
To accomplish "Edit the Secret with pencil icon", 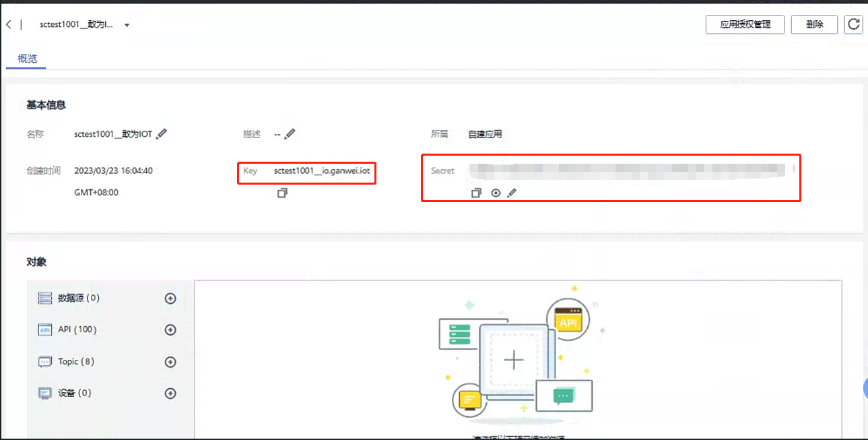I will click(x=512, y=193).
